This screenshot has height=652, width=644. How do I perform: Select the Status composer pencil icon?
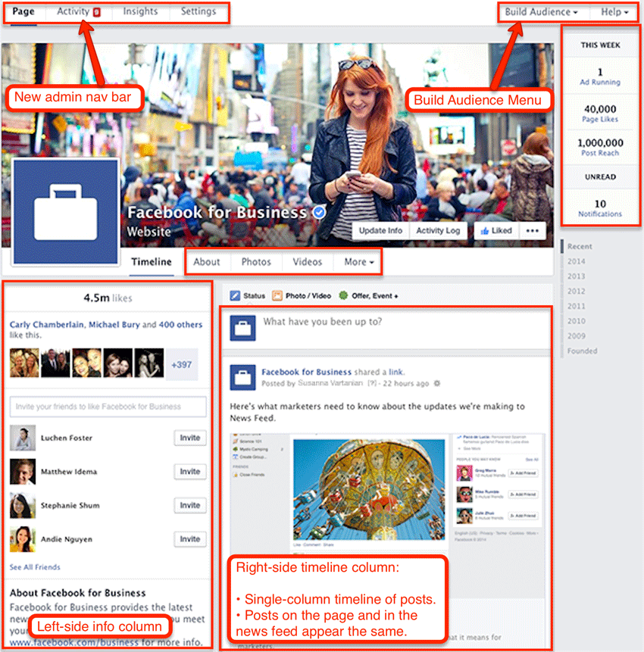point(235,295)
